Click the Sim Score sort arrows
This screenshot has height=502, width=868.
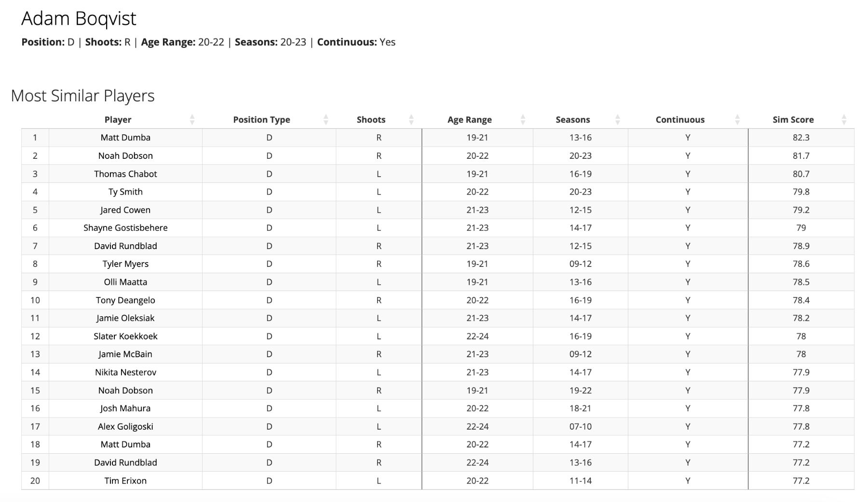click(844, 120)
